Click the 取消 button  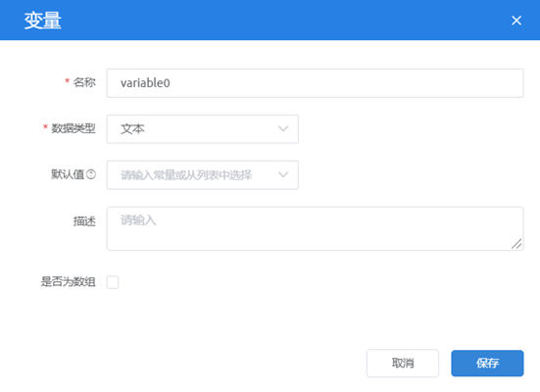point(403,363)
